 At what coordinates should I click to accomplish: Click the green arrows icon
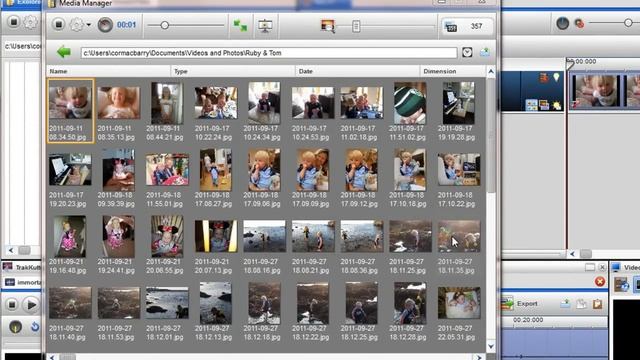(x=240, y=26)
